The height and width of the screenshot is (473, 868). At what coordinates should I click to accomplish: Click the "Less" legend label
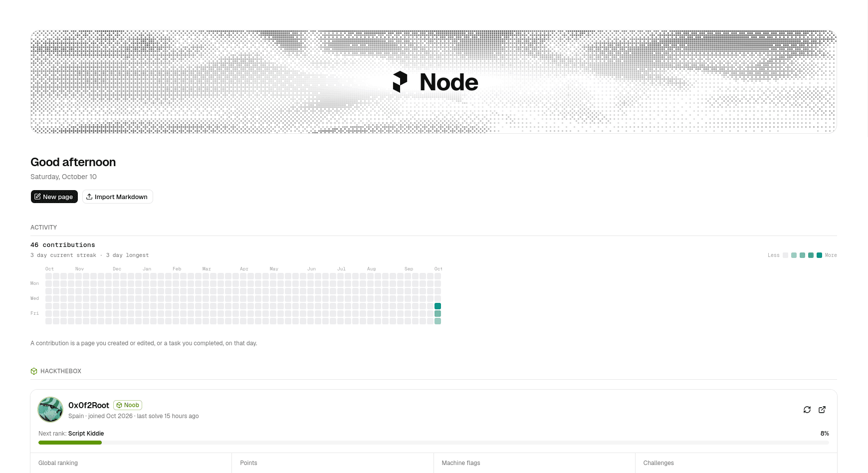(x=773, y=255)
